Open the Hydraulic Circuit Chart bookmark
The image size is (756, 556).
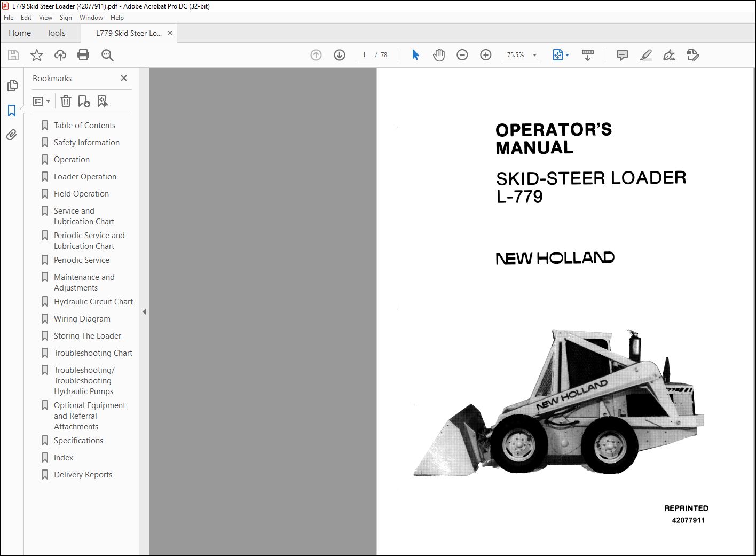93,302
